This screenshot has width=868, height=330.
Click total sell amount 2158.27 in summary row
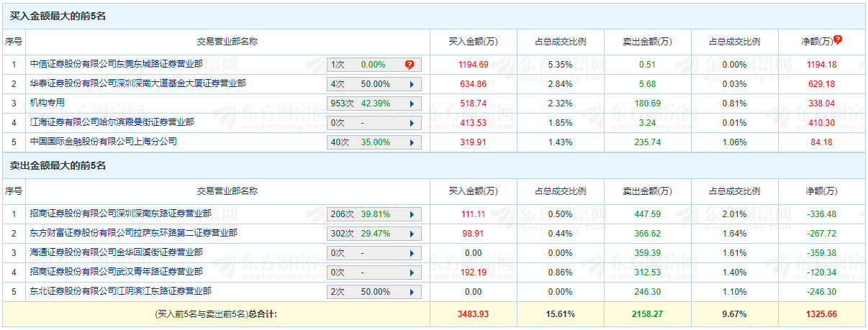click(x=647, y=314)
